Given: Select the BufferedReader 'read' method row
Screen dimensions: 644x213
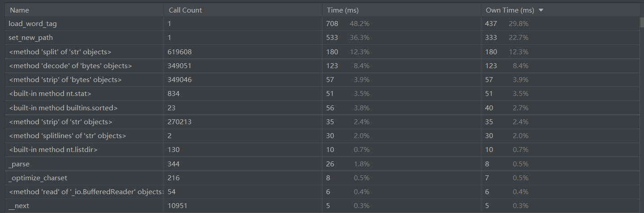Looking at the screenshot, I should (x=322, y=191).
